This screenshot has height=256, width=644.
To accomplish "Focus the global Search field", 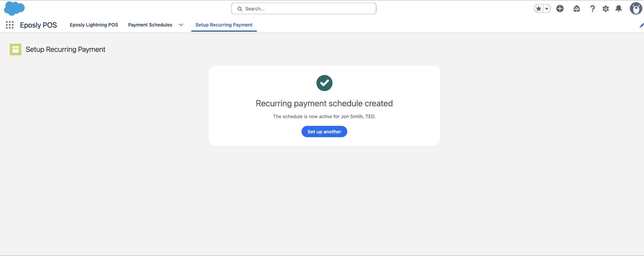I will [x=304, y=9].
